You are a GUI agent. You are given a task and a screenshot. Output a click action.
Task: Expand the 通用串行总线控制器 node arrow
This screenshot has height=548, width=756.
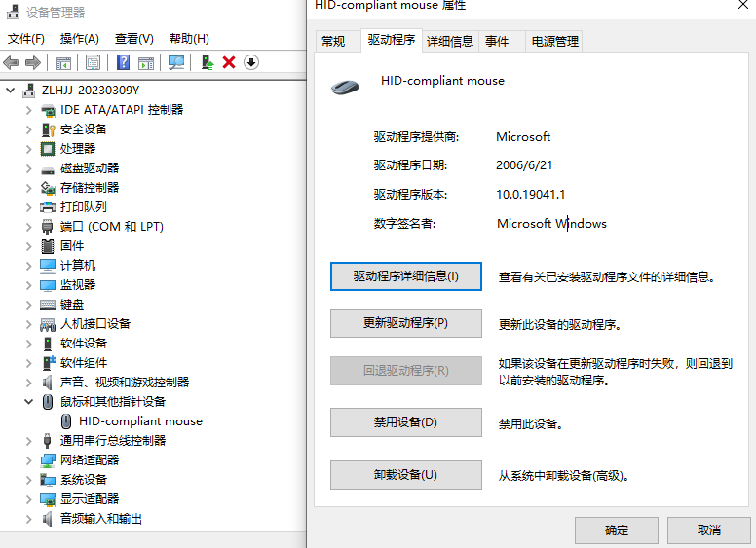[28, 441]
